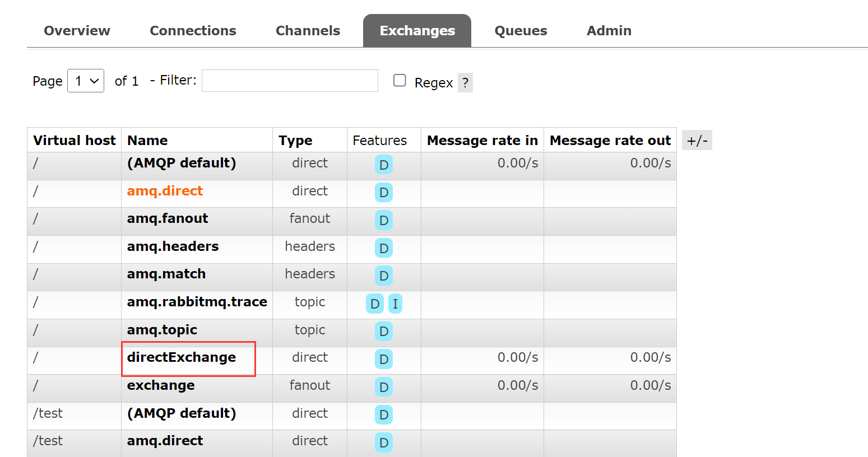Click D badge for /test amq.direct
This screenshot has height=457, width=868.
coord(384,442)
